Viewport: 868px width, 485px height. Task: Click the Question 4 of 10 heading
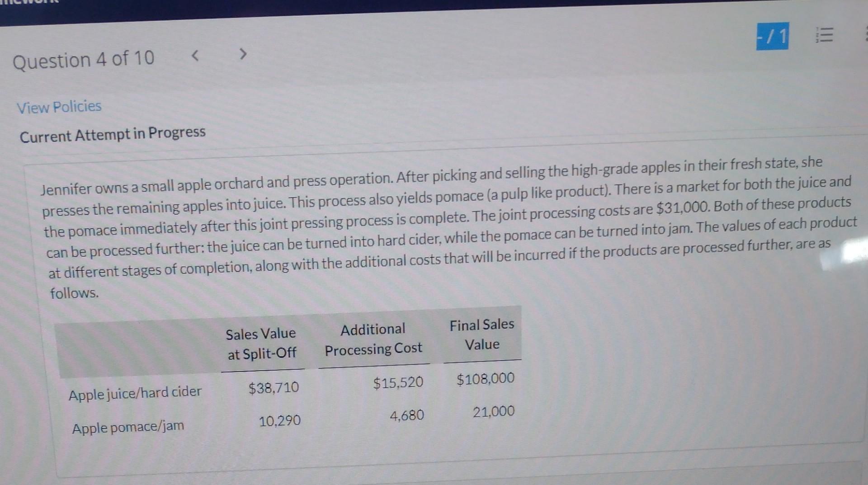tap(84, 60)
